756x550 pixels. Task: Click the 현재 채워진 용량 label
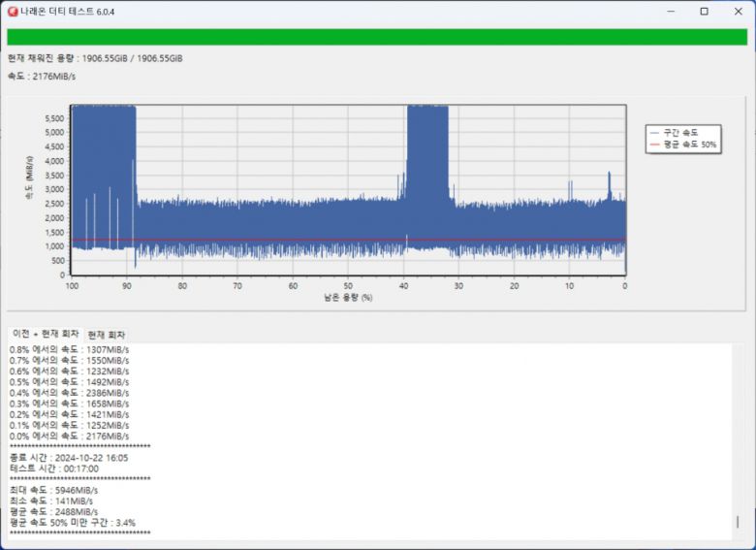(x=94, y=58)
